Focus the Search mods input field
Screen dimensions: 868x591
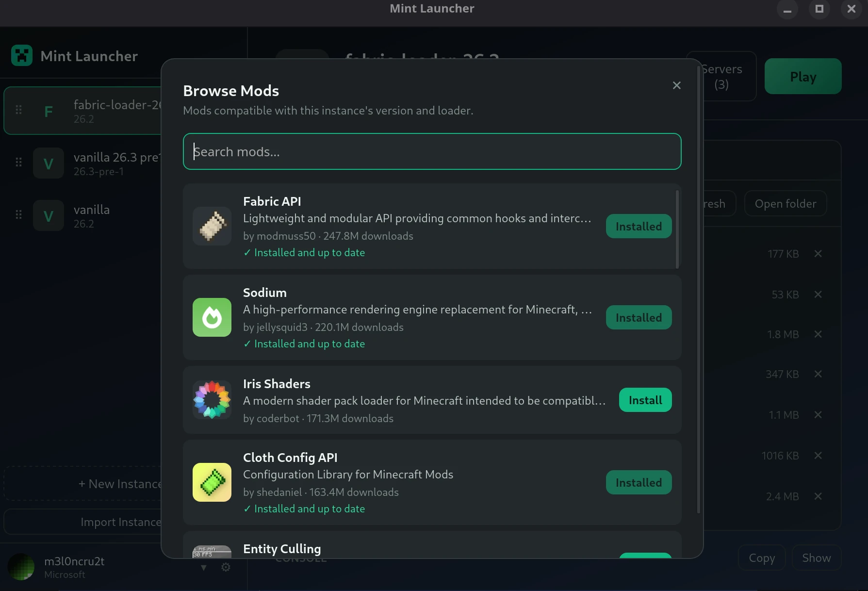click(x=432, y=151)
